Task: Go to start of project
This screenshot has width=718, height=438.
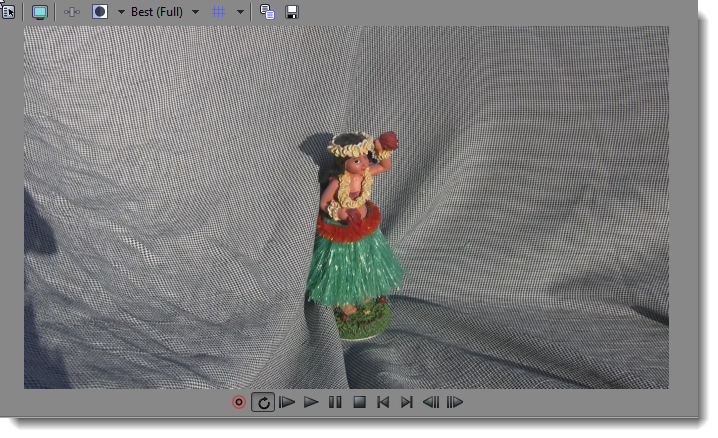Action: (383, 402)
